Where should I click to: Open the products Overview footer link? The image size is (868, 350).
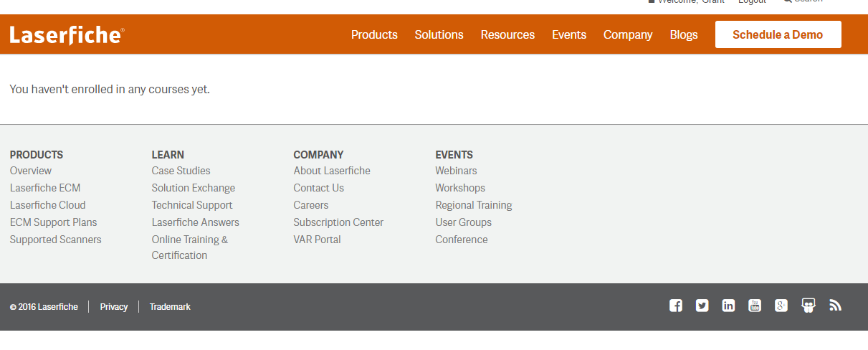click(31, 171)
